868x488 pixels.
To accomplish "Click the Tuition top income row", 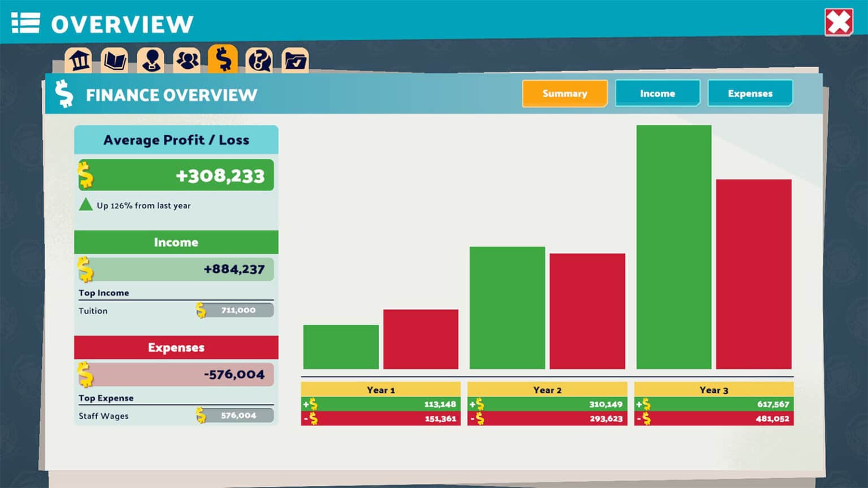I will 176,311.
